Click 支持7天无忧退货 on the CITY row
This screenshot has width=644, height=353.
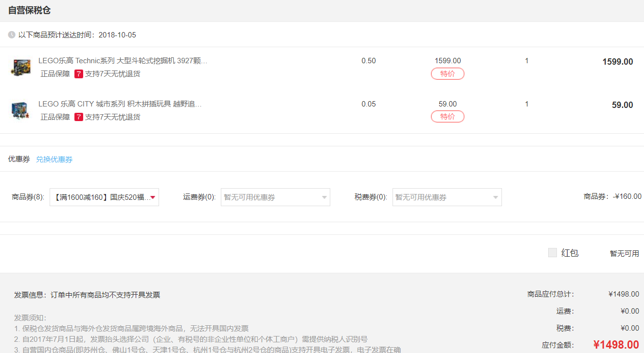(113, 117)
